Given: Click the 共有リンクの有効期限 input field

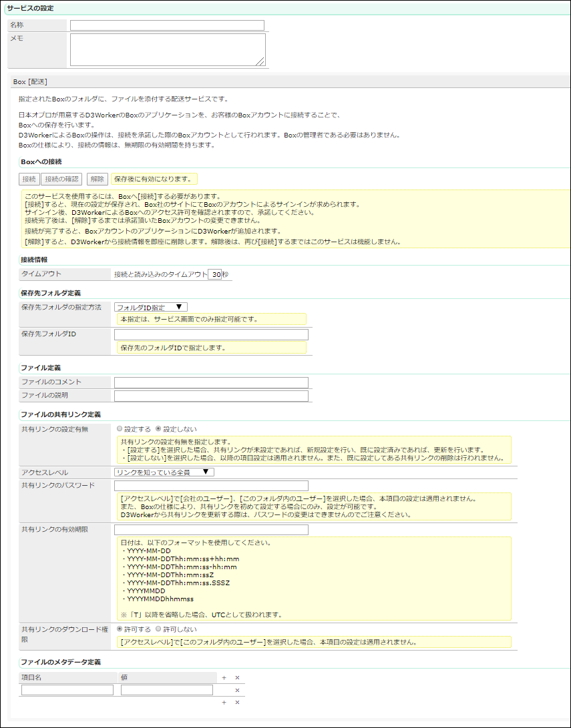Looking at the screenshot, I should (x=211, y=530).
